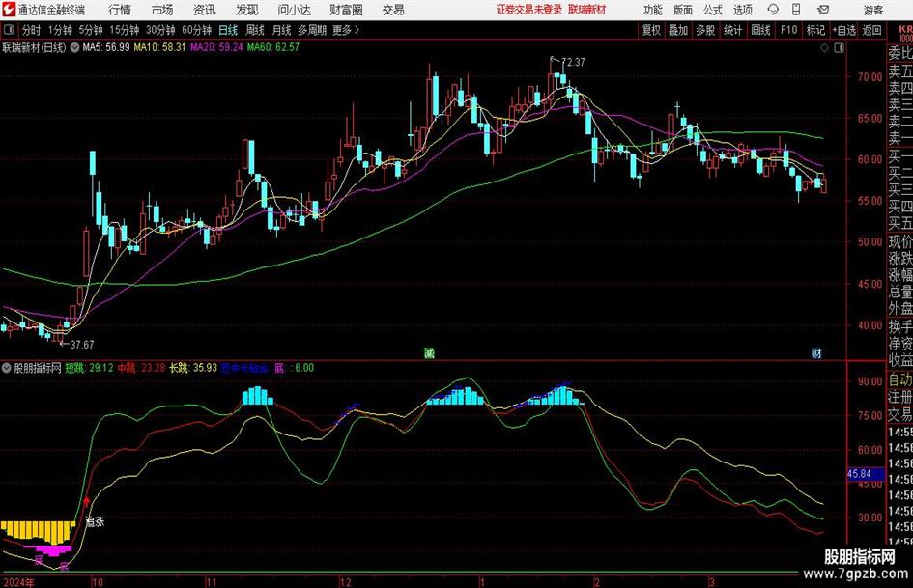The width and height of the screenshot is (913, 588).
Task: Click the 标记 mark button
Action: (x=815, y=30)
